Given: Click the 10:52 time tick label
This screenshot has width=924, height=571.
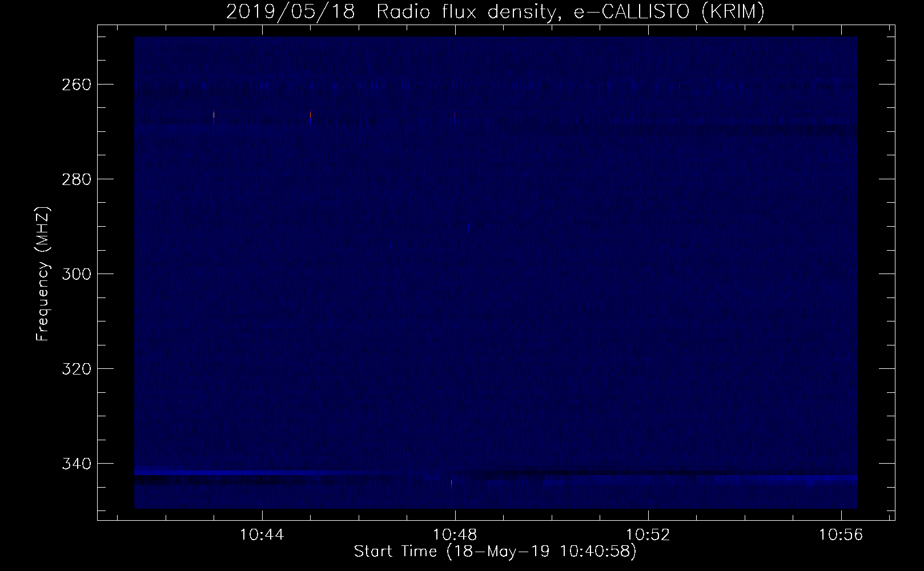Looking at the screenshot, I should click(648, 535).
